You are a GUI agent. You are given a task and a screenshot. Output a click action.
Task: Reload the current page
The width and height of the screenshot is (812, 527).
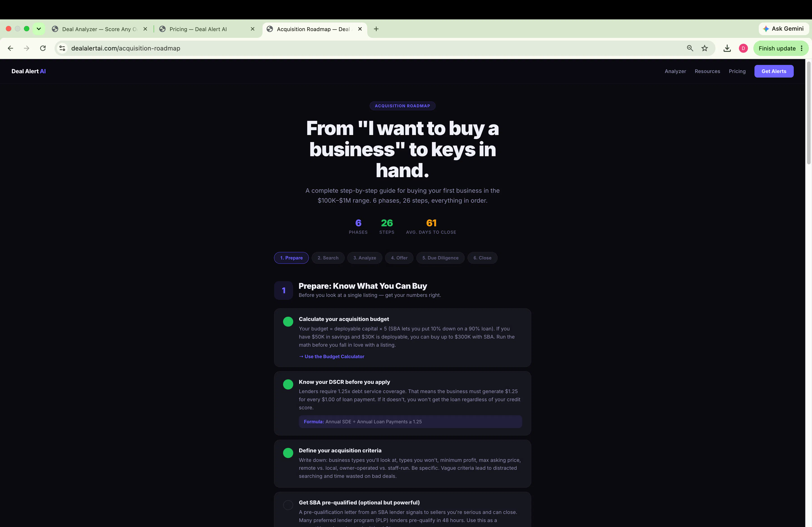(x=43, y=48)
